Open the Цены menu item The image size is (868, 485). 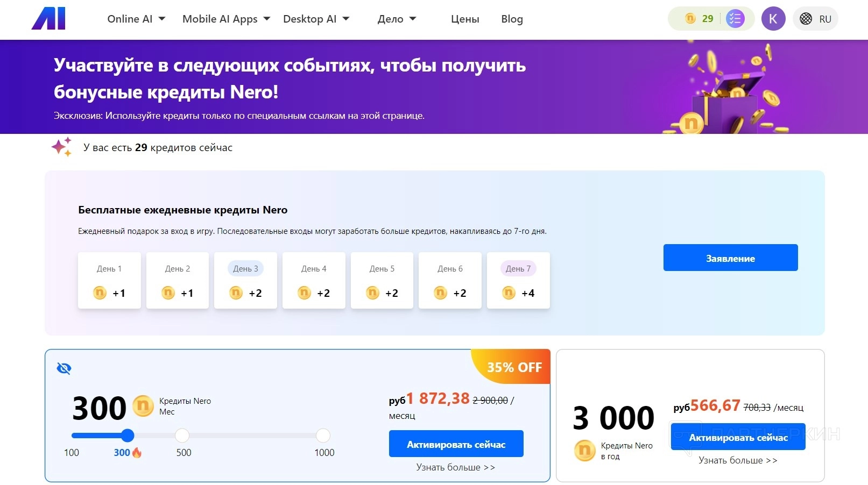point(465,19)
